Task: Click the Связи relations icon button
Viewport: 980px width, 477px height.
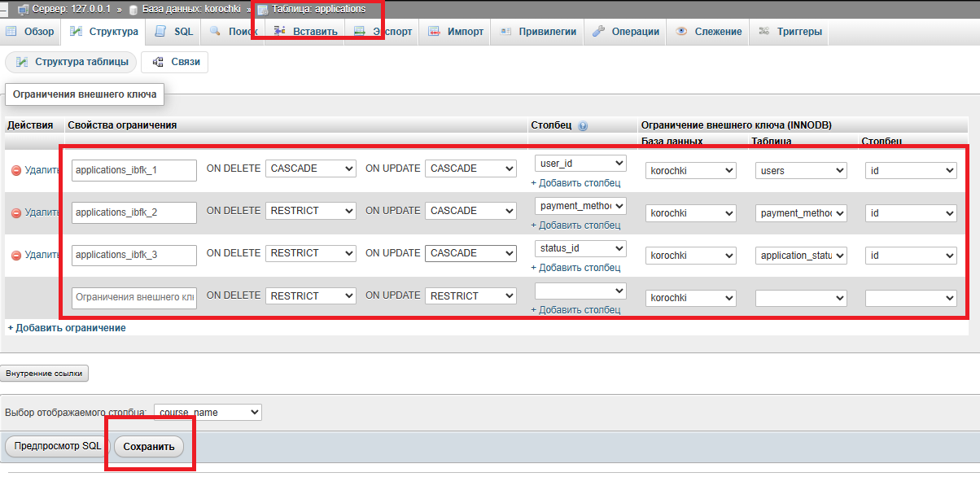Action: (x=158, y=62)
